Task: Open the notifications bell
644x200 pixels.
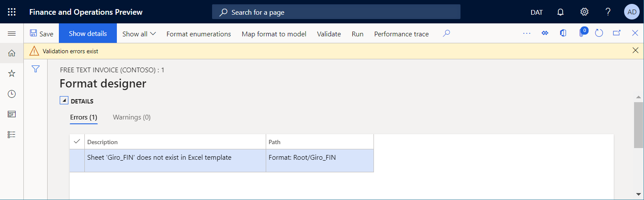Action: (x=560, y=12)
